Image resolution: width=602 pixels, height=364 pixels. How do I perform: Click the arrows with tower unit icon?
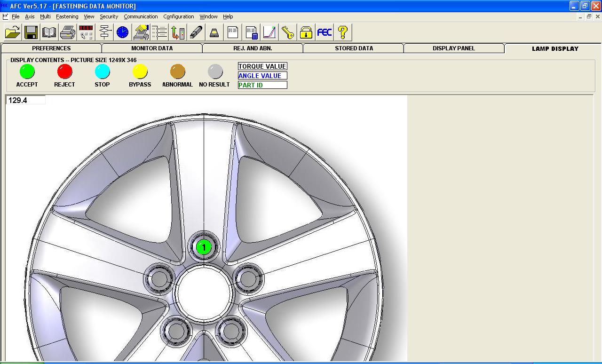(178, 32)
